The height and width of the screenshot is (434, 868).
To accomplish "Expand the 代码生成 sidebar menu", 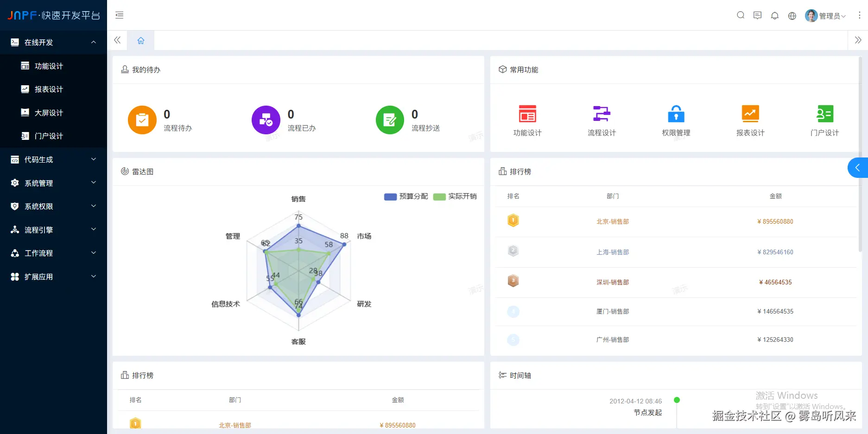I will pyautogui.click(x=53, y=159).
